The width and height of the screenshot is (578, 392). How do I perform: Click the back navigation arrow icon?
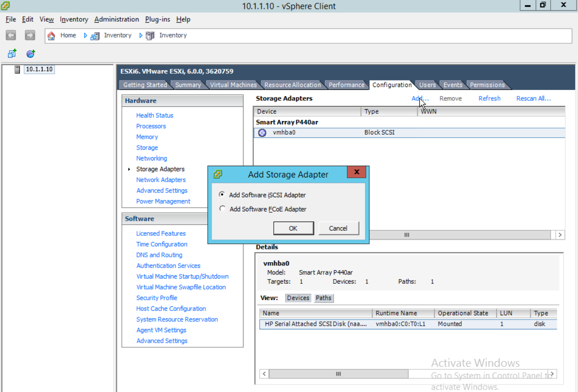click(10, 35)
